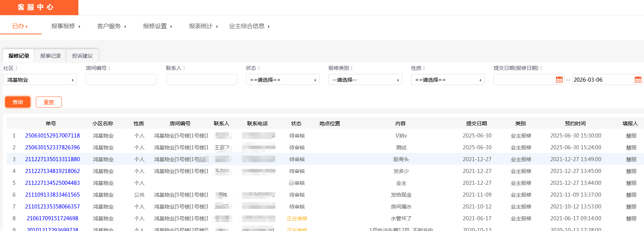The height and width of the screenshot is (231, 644).
Task: Open the 状态 filter dropdown
Action: [282, 80]
